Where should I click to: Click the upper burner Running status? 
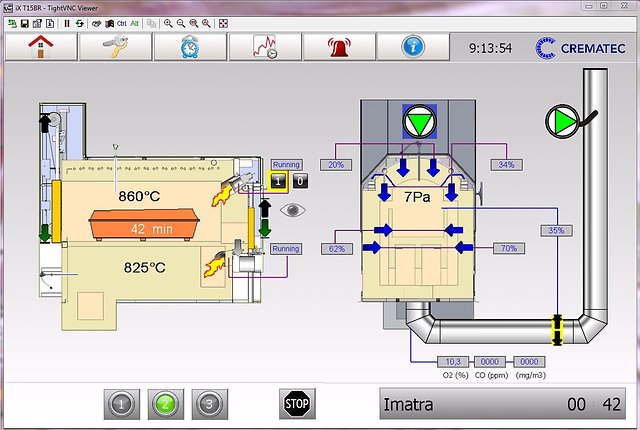point(286,165)
